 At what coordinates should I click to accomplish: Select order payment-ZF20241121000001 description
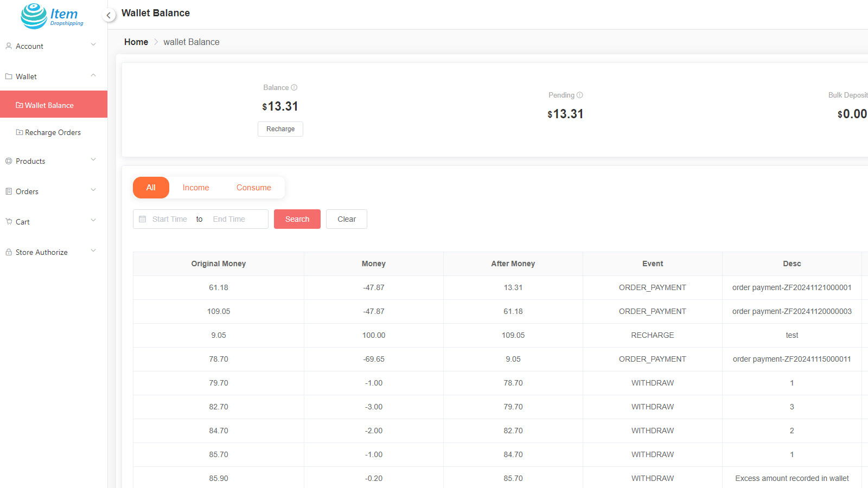[792, 287]
